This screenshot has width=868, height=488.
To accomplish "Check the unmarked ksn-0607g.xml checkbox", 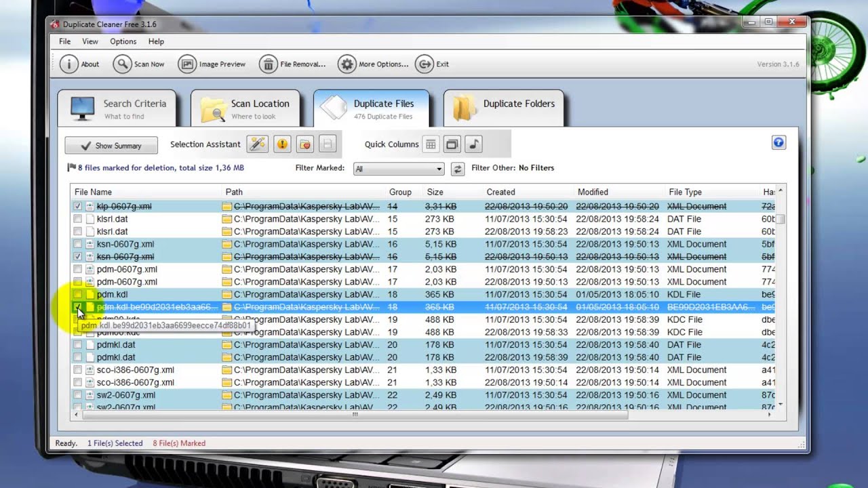I will (x=78, y=244).
